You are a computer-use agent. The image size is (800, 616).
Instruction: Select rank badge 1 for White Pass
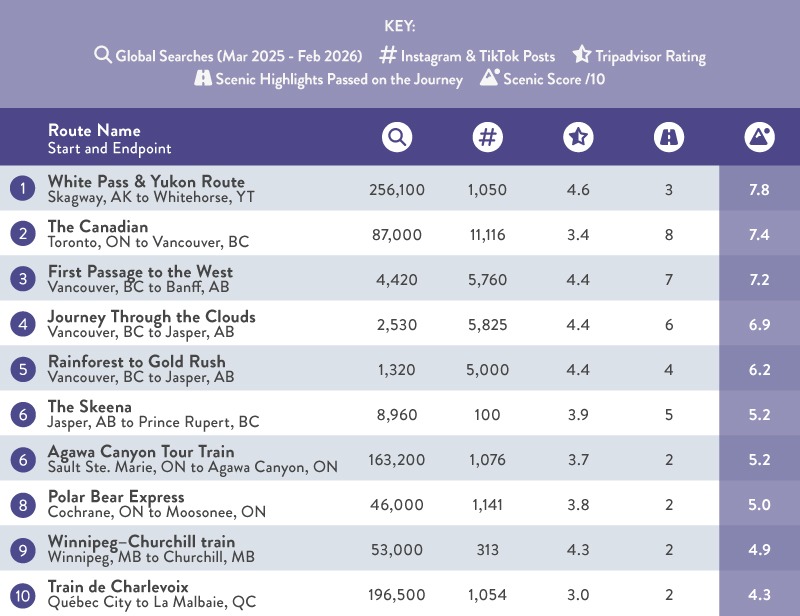[21, 189]
